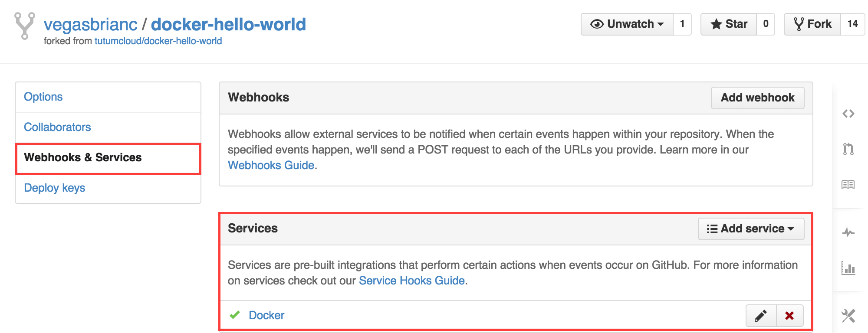Open the Service Hooks Guide link
This screenshot has width=868, height=333.
point(412,281)
